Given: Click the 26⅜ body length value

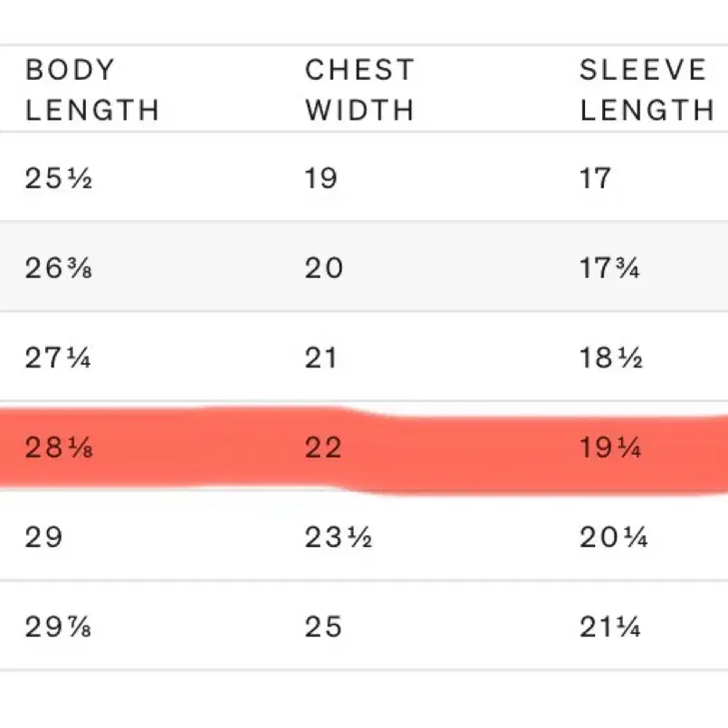Looking at the screenshot, I should pyautogui.click(x=59, y=268).
